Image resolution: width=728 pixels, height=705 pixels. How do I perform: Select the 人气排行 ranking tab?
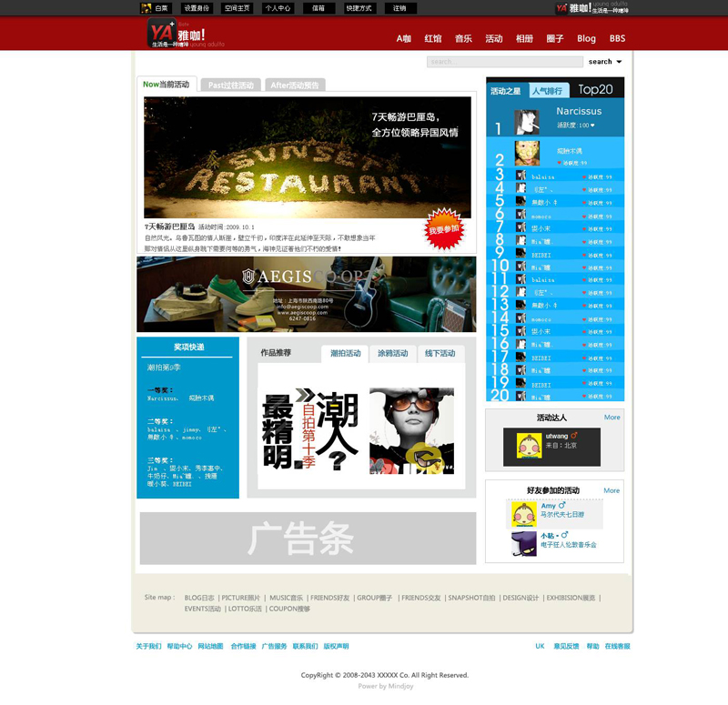(x=548, y=91)
